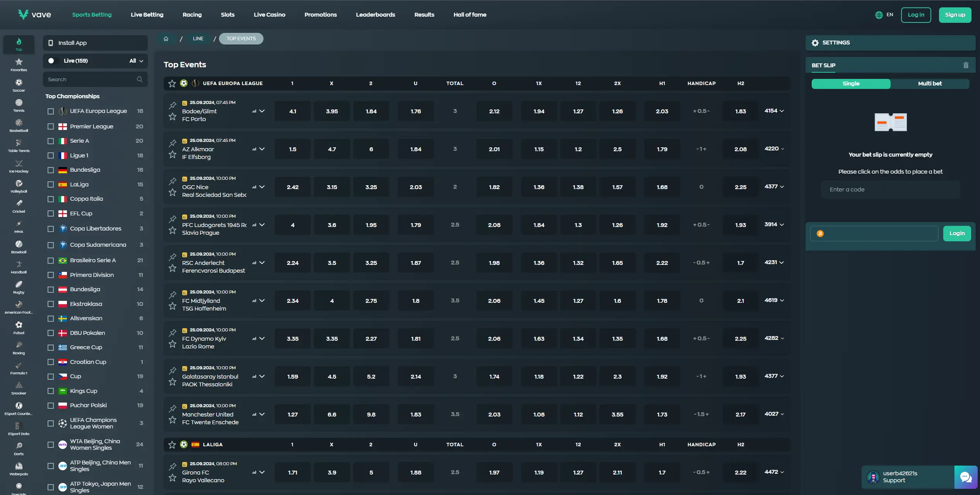This screenshot has height=495, width=980.
Task: Open Live Casino from top navigation
Action: click(269, 15)
